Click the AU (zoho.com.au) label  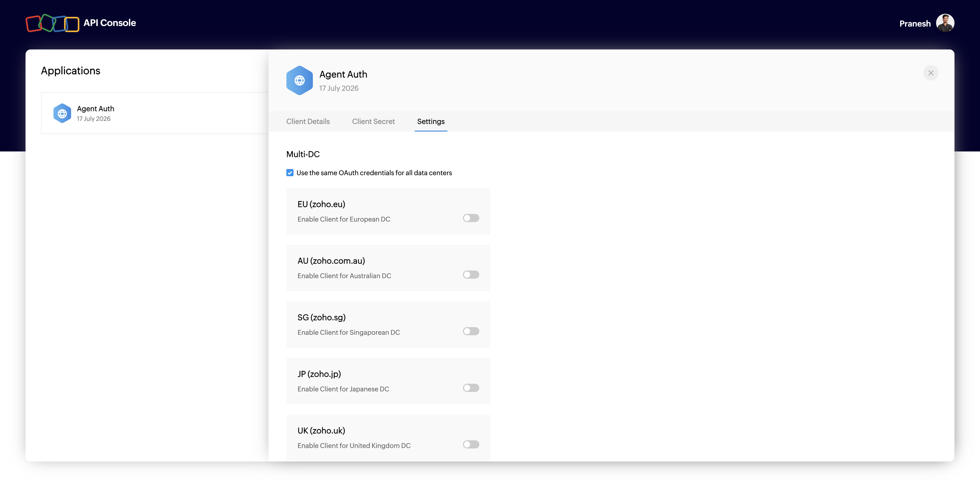click(x=331, y=261)
